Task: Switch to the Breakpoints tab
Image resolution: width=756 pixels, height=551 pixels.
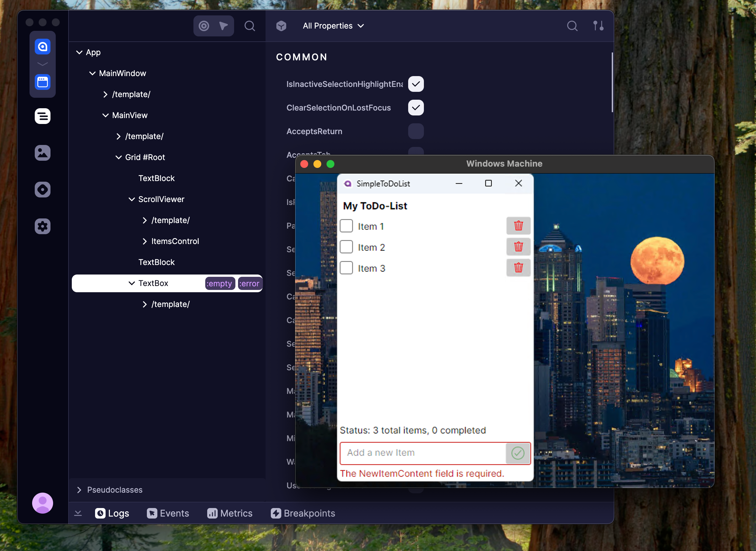Action: (303, 513)
